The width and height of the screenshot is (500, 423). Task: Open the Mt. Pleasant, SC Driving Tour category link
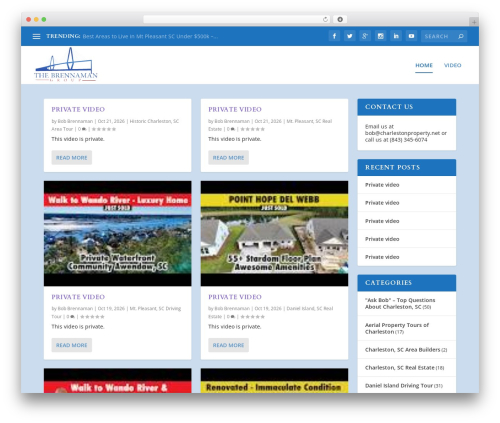pos(116,312)
